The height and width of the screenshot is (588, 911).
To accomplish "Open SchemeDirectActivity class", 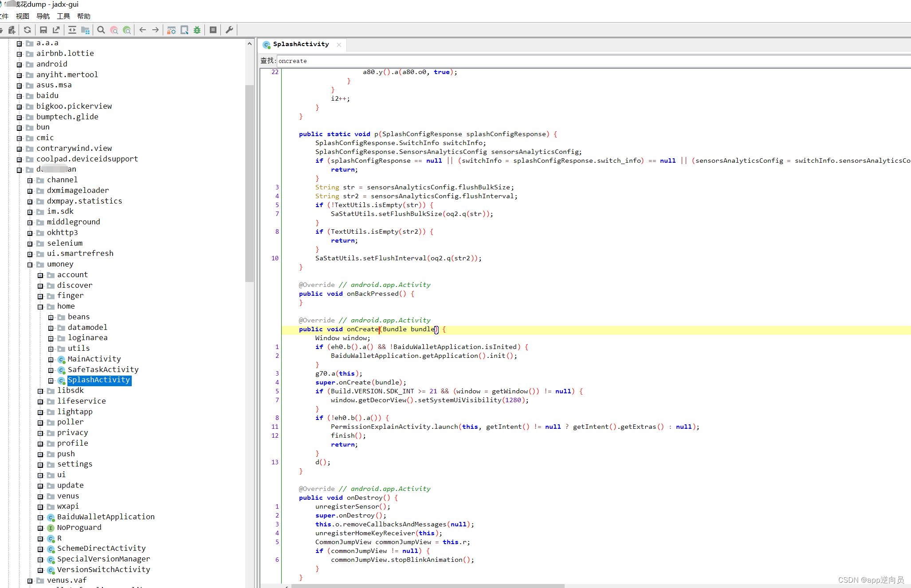I will tap(101, 548).
